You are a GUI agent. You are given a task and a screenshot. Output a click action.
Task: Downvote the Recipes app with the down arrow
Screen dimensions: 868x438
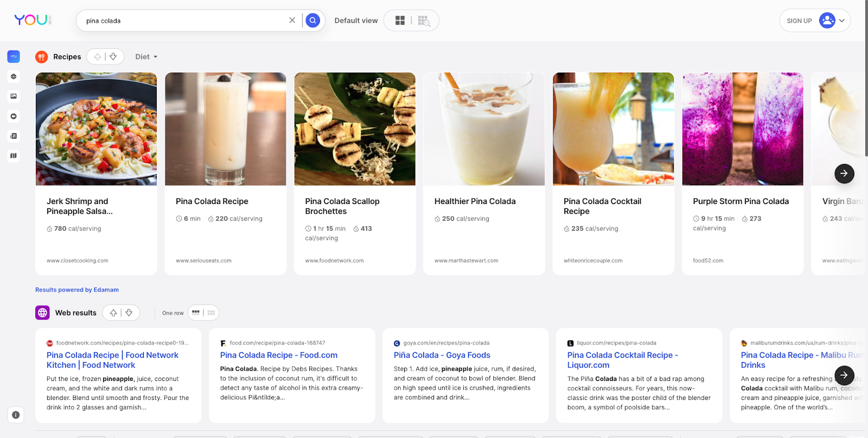[113, 56]
